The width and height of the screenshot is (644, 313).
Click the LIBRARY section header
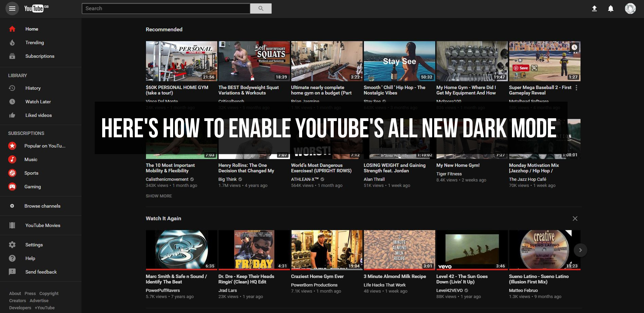tap(18, 75)
